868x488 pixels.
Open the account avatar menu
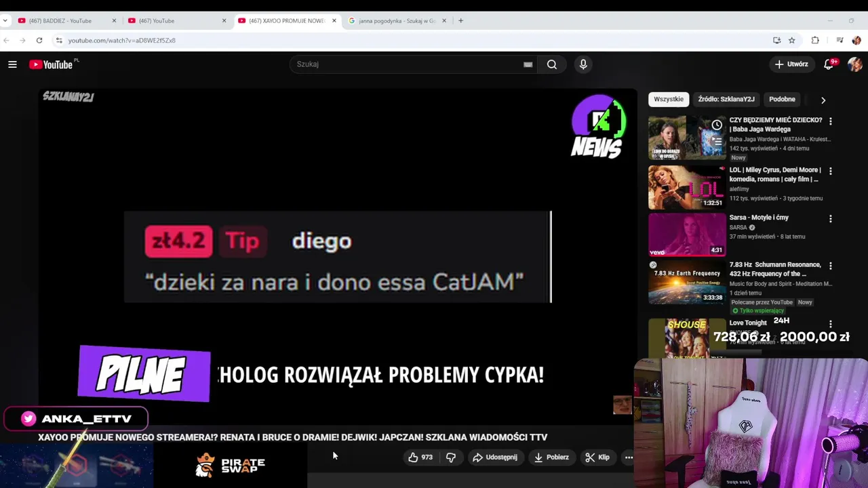click(x=854, y=64)
